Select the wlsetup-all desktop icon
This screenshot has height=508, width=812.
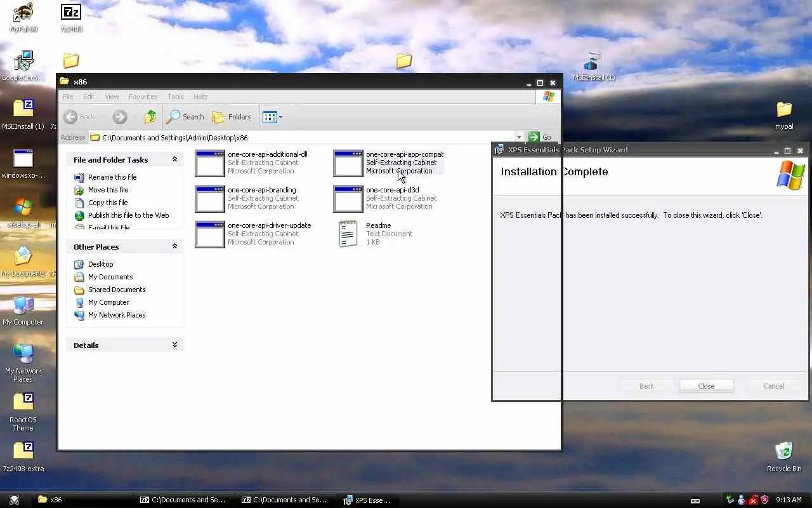[x=23, y=212]
